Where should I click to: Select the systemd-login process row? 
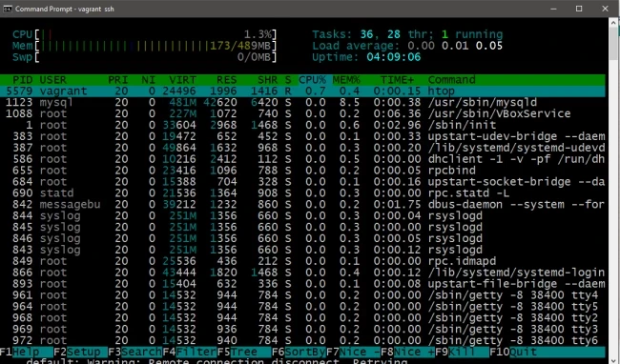[x=302, y=273]
